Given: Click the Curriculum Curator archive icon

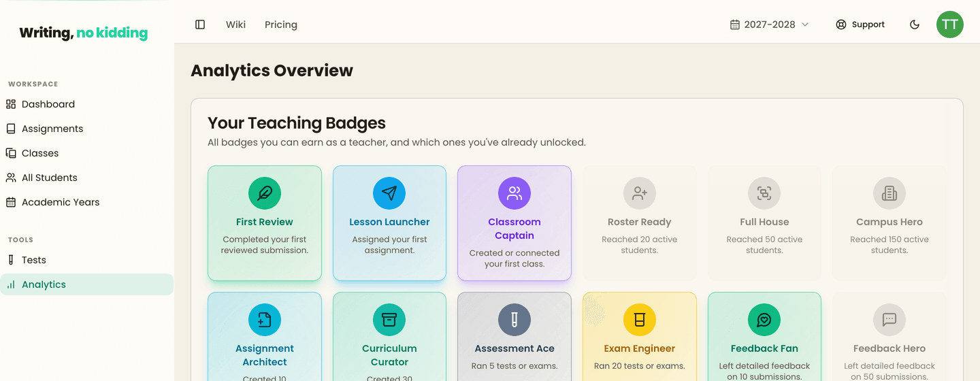Looking at the screenshot, I should coord(389,320).
